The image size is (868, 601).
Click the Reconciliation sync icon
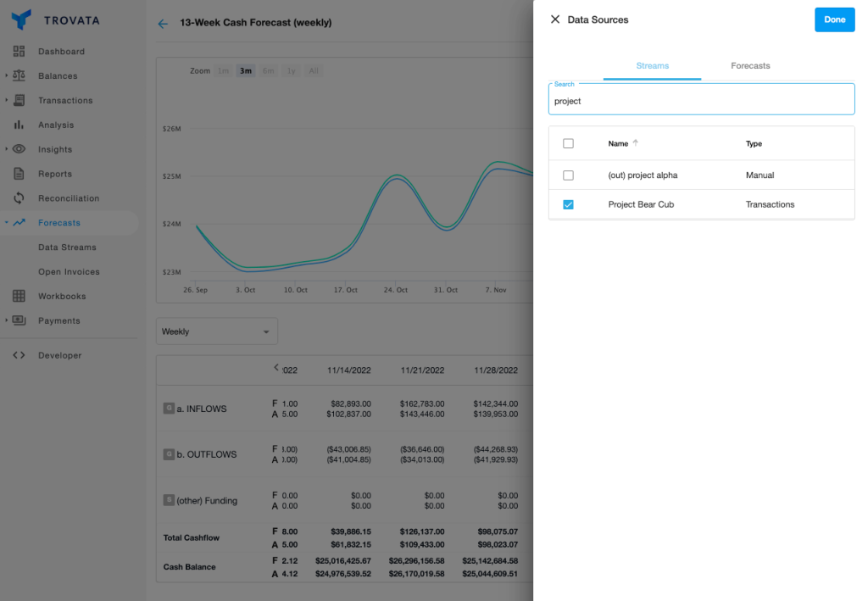(19, 198)
